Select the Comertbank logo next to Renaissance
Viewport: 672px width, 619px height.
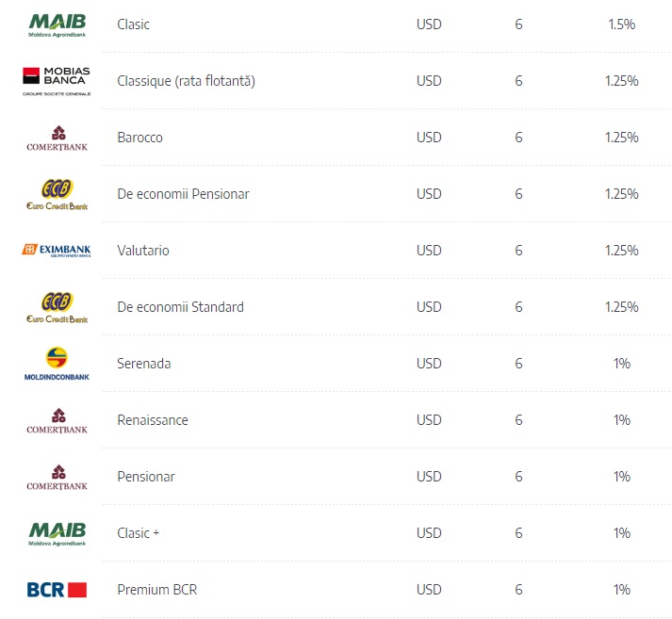point(57,421)
